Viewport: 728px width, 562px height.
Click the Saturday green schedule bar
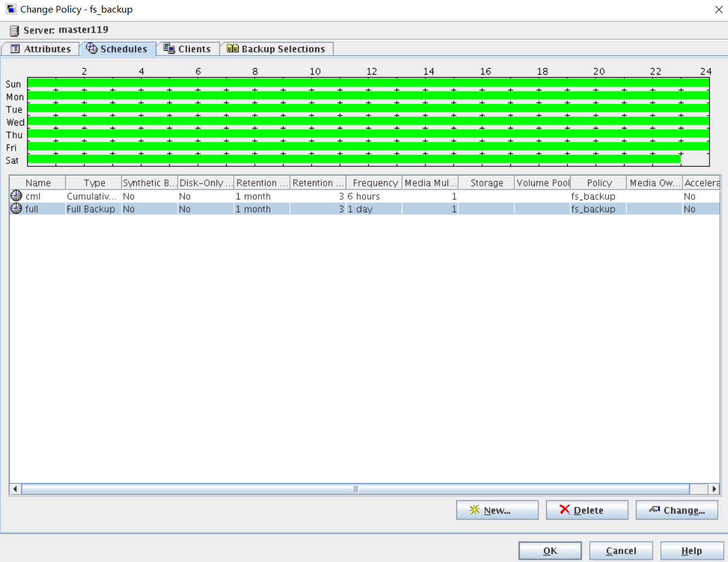point(353,160)
